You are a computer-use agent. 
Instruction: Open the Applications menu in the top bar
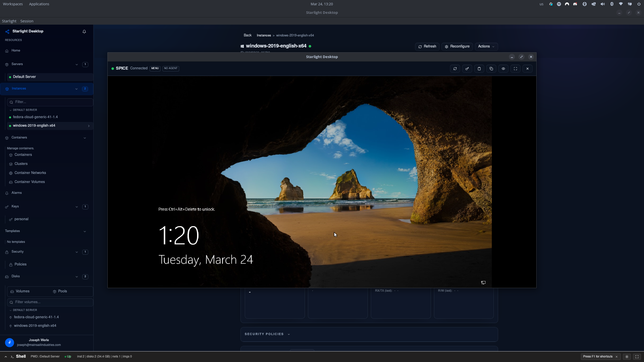click(39, 4)
